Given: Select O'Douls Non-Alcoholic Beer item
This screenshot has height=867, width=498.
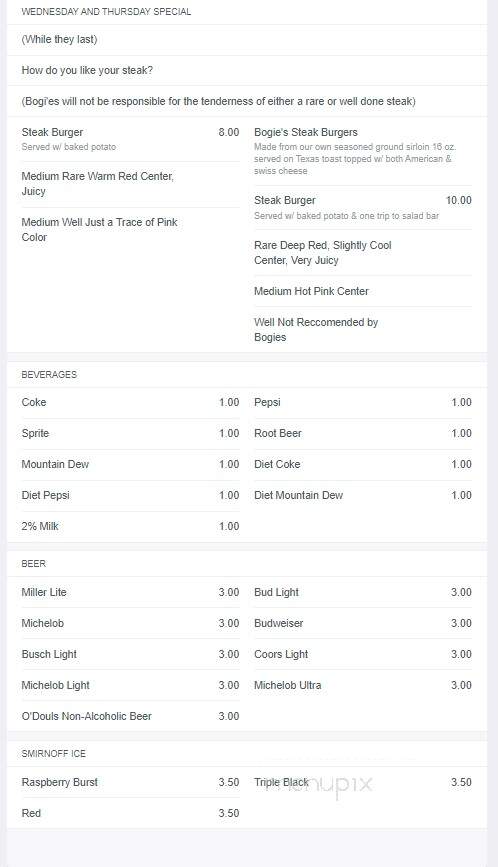Looking at the screenshot, I should click(x=130, y=716).
